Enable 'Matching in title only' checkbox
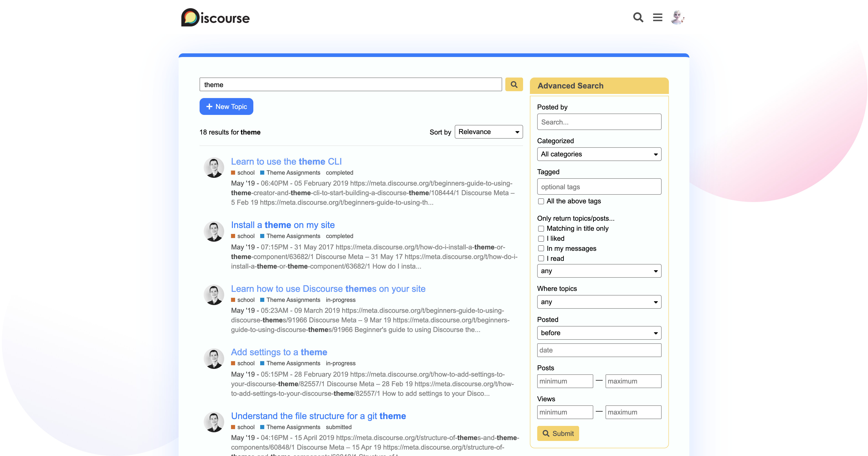The width and height of the screenshot is (868, 456). coord(541,229)
